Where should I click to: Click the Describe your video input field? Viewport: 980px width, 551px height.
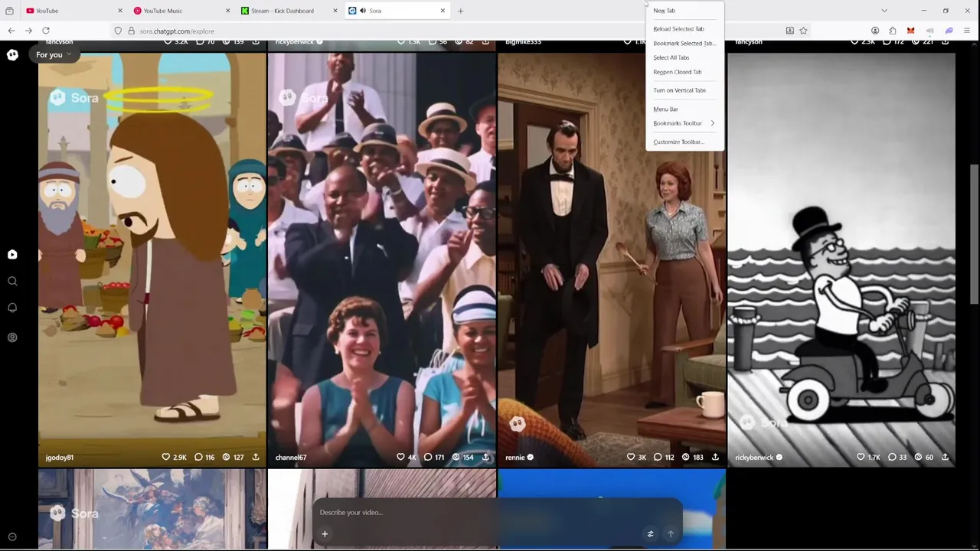tap(498, 512)
